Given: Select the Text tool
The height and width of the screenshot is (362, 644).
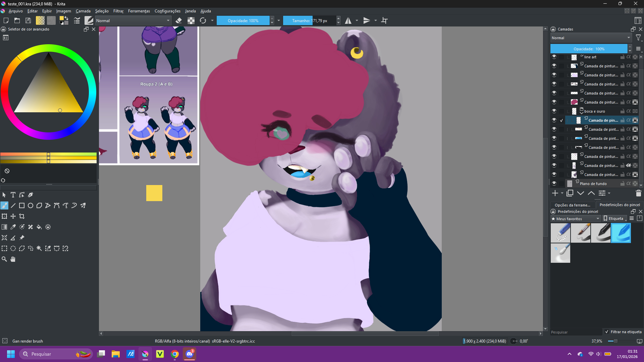Looking at the screenshot, I should [13, 195].
